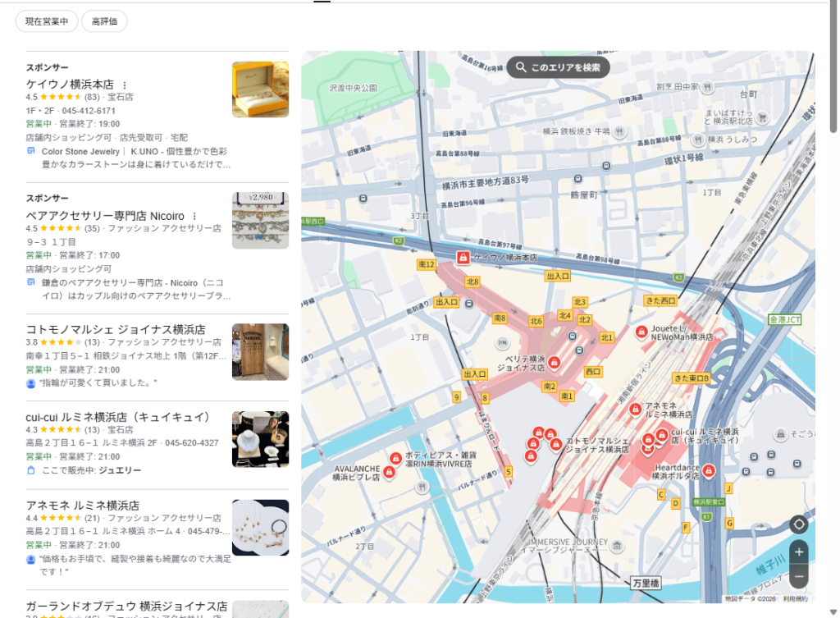Viewport: 840px width, 618px height.
Task: Click the page vertical scrollbar
Action: click(833, 67)
